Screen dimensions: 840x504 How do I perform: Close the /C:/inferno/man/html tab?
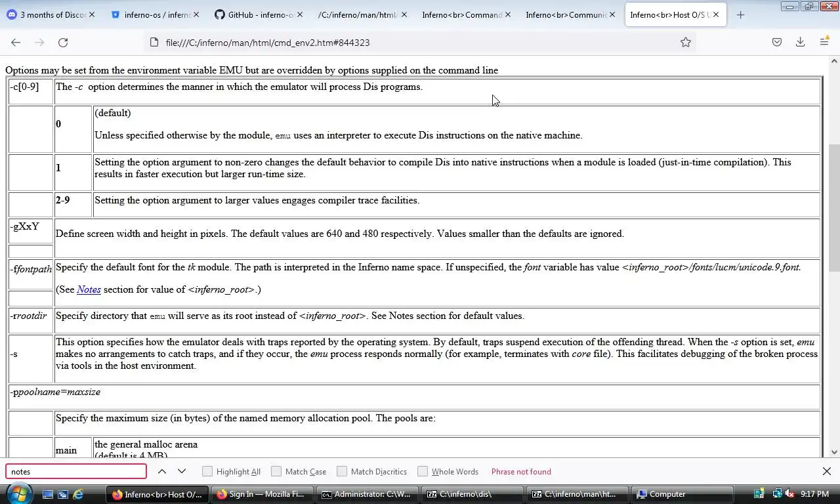[404, 14]
